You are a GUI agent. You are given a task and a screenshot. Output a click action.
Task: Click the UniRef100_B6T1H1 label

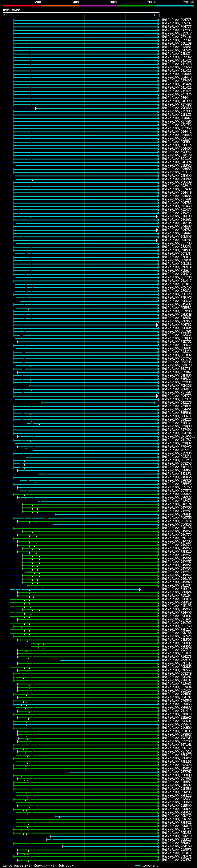point(176,745)
